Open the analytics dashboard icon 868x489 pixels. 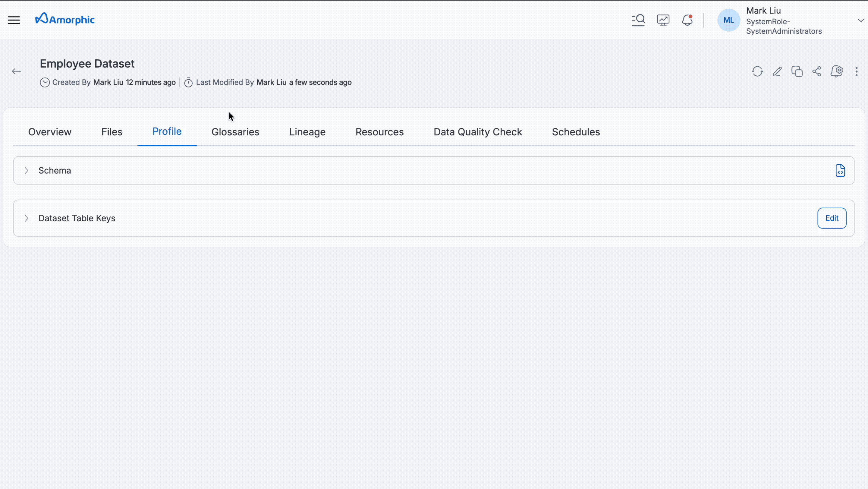pos(663,20)
